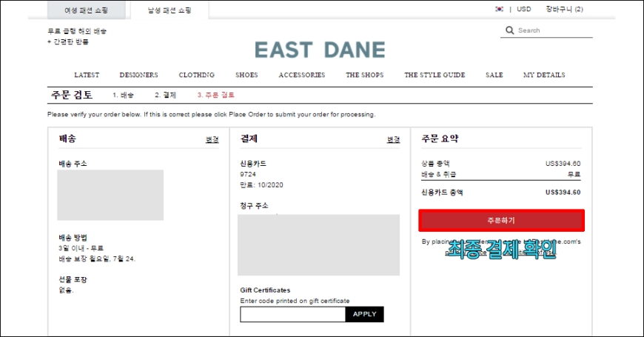Click the Gift Certificates heading

coord(265,290)
